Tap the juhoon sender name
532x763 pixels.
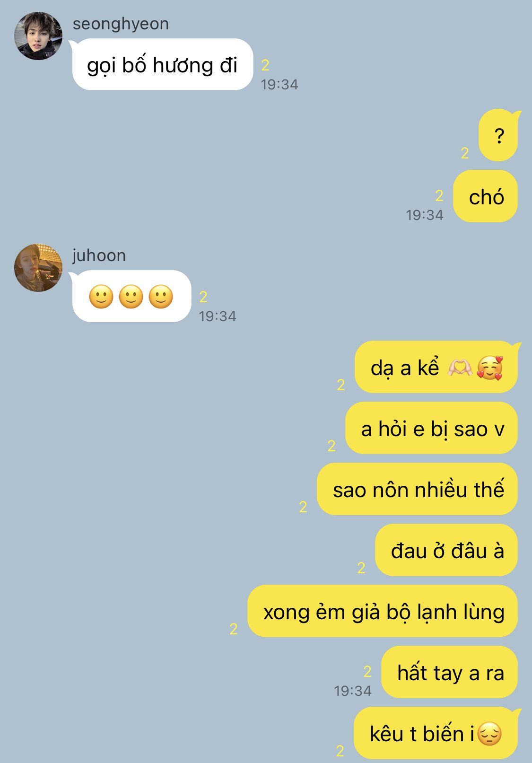pyautogui.click(x=99, y=255)
